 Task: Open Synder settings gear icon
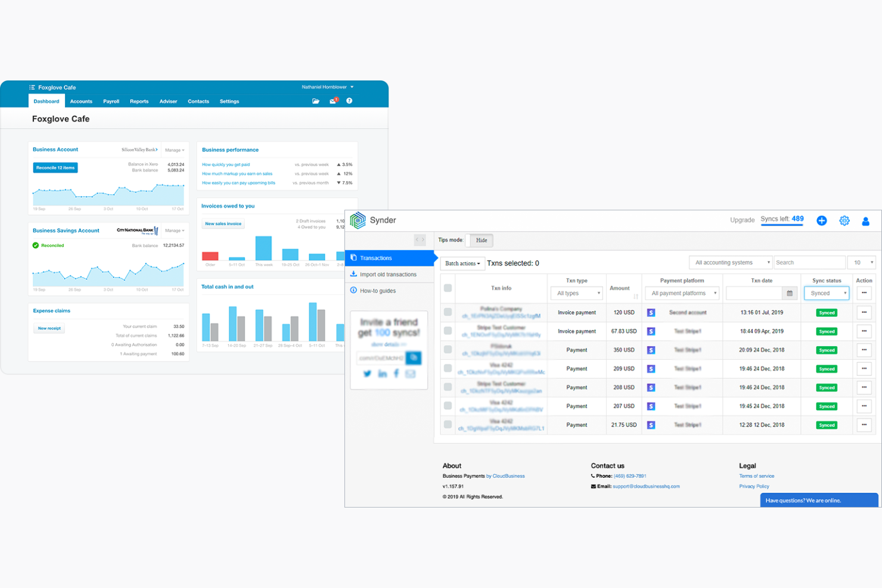click(844, 221)
